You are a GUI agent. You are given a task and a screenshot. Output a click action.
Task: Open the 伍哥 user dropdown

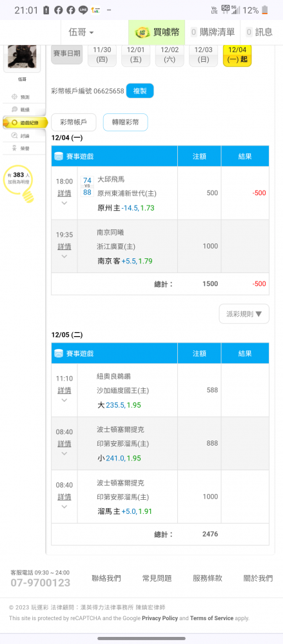81,32
